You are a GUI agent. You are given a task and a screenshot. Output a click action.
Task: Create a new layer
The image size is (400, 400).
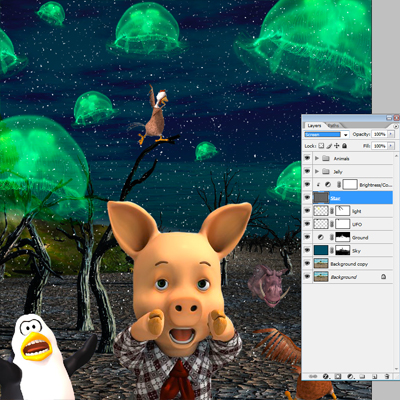374,376
